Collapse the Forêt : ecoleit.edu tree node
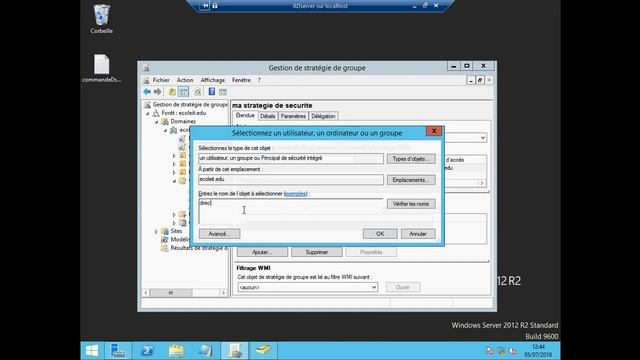640x360 pixels. pyautogui.click(x=148, y=113)
